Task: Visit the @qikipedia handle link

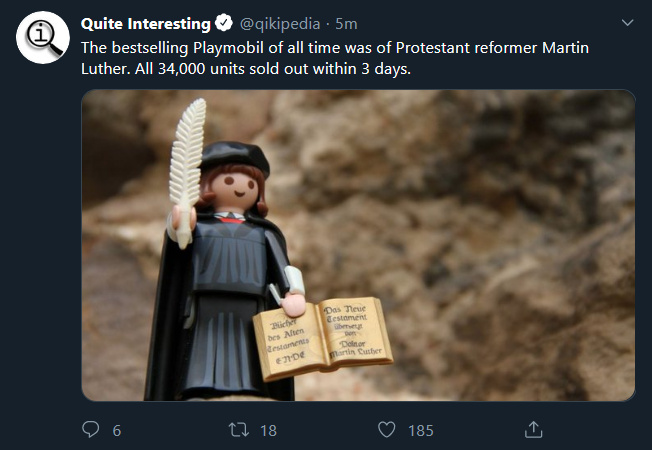Action: 280,24
